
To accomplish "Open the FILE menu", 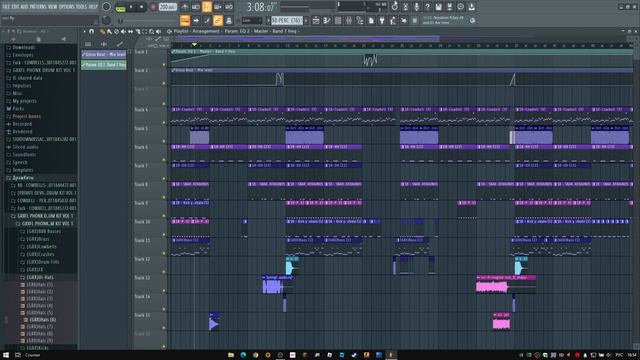I will (x=6, y=7).
